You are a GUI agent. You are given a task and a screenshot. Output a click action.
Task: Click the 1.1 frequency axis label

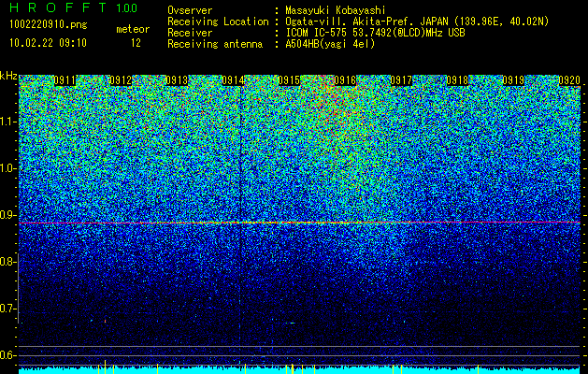click(x=8, y=122)
